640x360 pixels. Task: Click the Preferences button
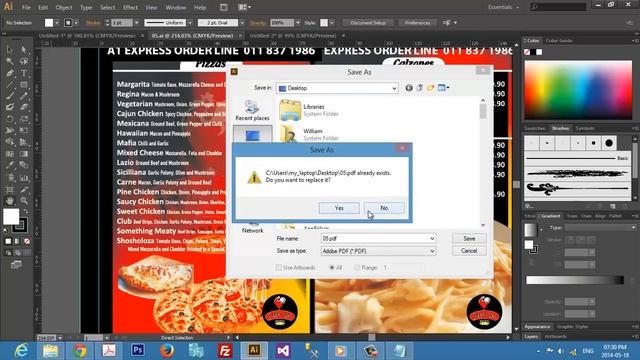(x=418, y=23)
